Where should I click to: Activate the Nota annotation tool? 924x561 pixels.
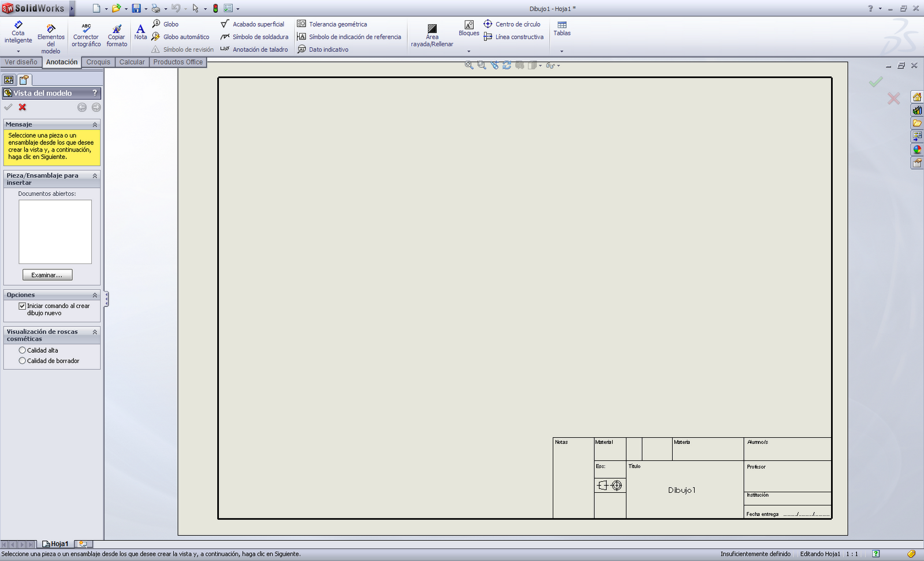[x=140, y=32]
